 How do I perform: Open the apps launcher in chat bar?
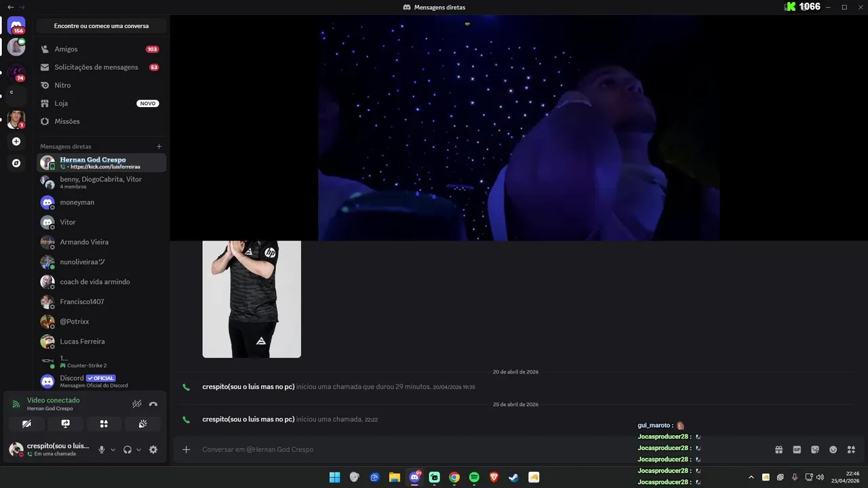[852, 449]
